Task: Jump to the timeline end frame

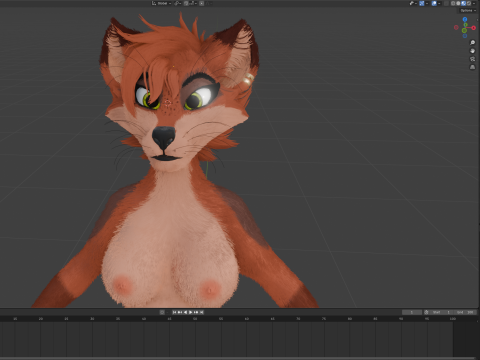Action: [x=201, y=312]
